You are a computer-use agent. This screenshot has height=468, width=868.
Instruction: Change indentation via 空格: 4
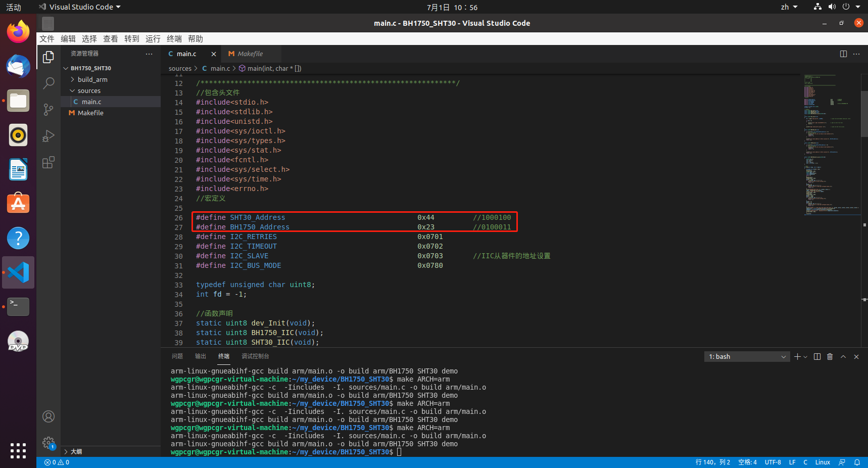[748, 462]
